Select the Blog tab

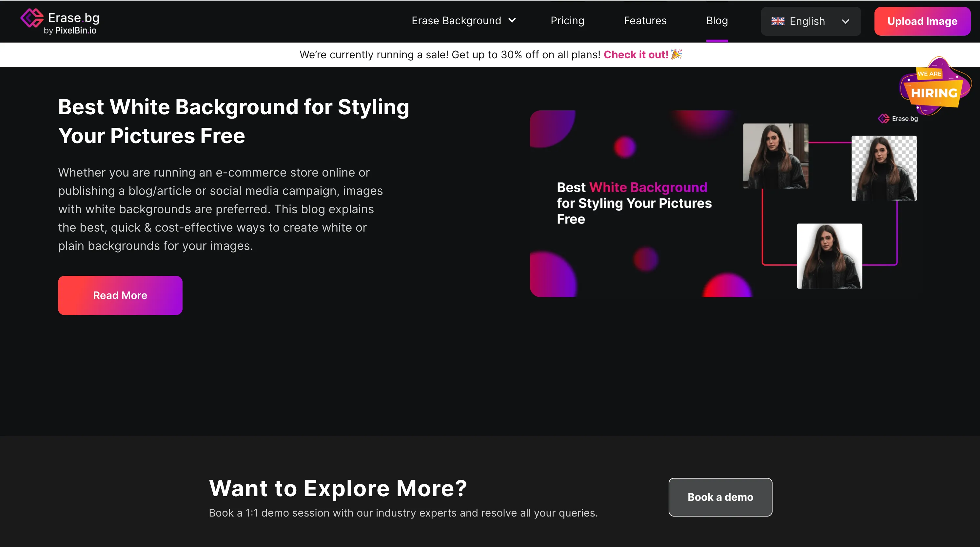[x=717, y=21]
